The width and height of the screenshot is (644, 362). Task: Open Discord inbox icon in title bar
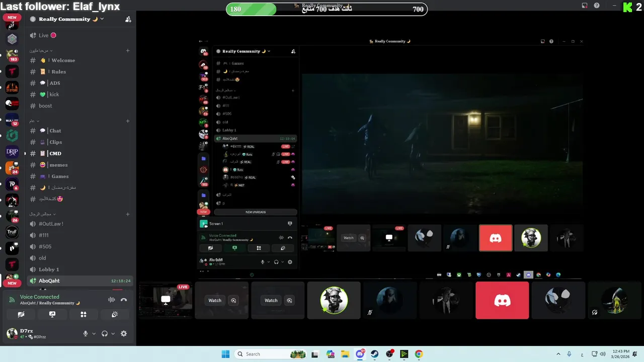[x=585, y=6]
